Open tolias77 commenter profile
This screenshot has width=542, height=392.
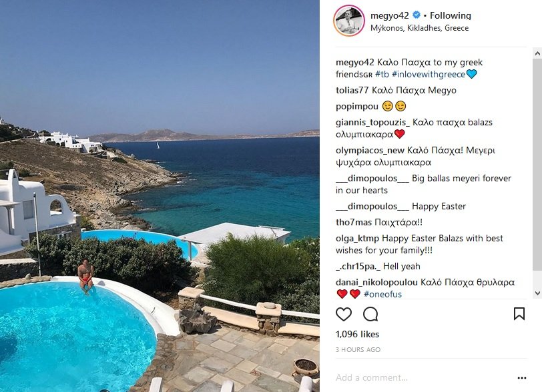tap(352, 91)
